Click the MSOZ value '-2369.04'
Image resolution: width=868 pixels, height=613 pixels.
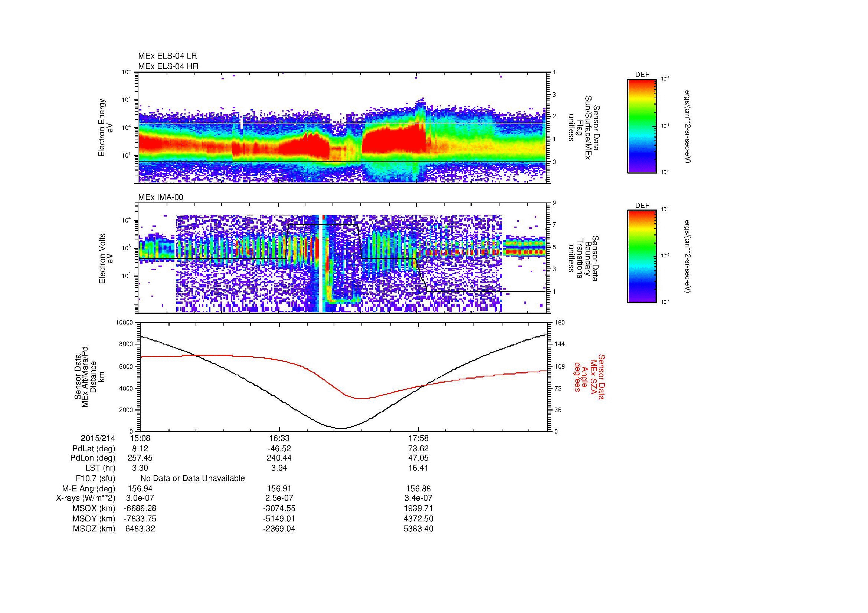[x=279, y=529]
